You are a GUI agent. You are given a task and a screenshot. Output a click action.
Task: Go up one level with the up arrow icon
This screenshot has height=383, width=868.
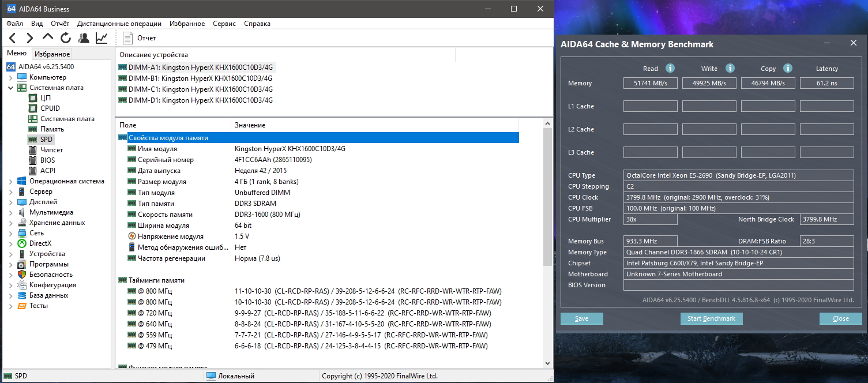point(48,38)
